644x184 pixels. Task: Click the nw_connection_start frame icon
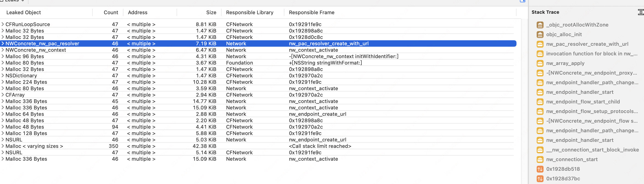click(540, 159)
